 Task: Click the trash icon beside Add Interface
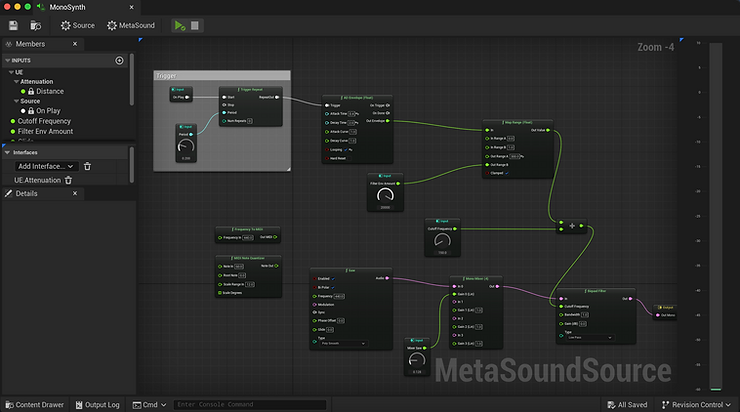coord(87,166)
